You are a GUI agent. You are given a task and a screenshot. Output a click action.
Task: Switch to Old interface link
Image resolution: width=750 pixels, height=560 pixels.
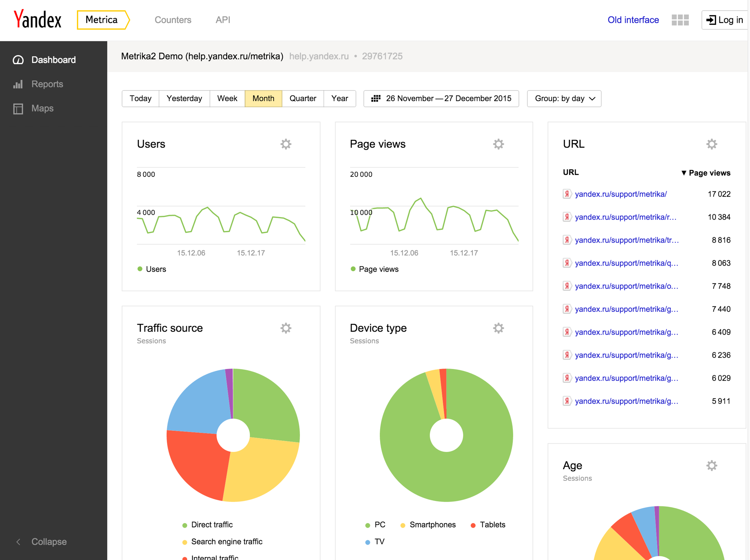[x=633, y=20]
